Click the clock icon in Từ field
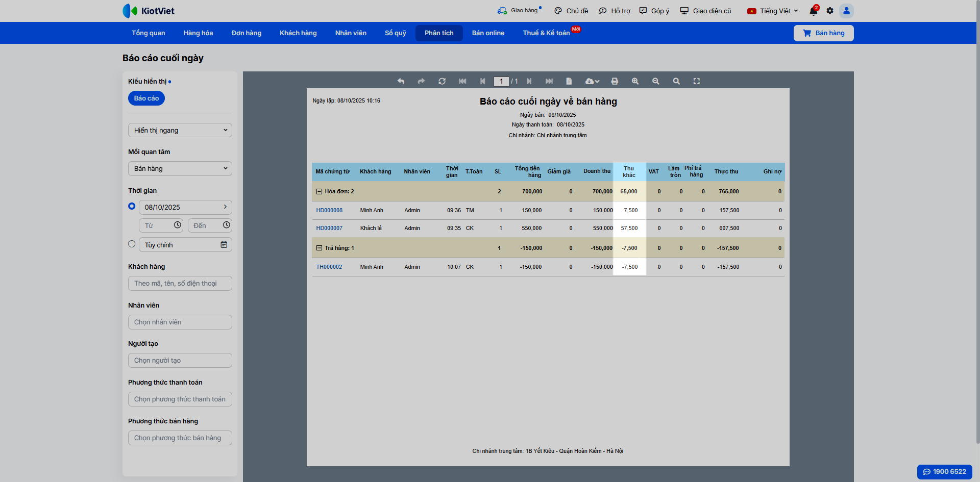980x482 pixels. click(x=178, y=225)
